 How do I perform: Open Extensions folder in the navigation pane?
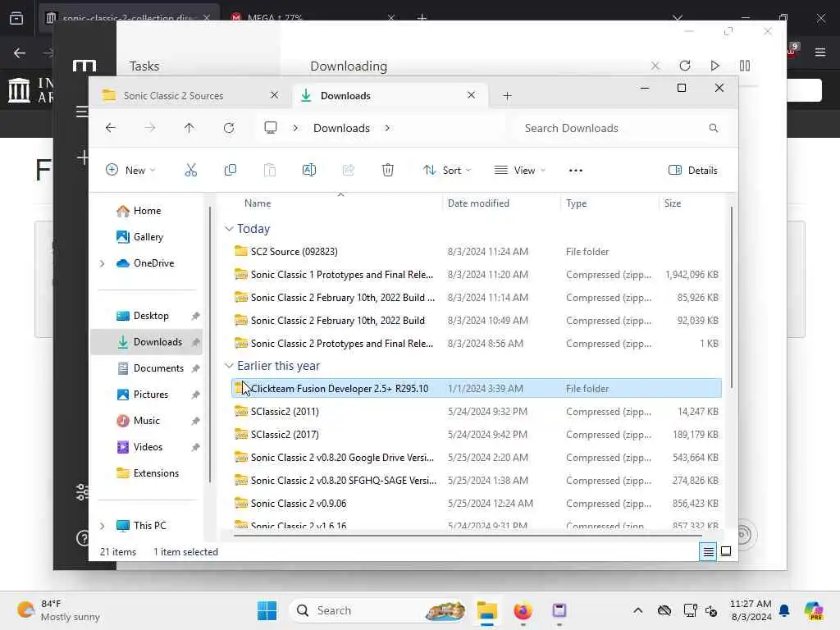click(148, 473)
